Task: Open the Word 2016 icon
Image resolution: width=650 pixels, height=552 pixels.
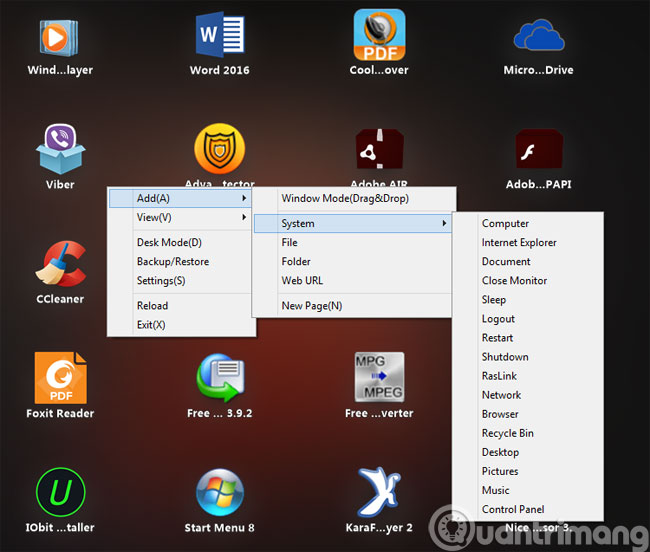Action: (219, 35)
